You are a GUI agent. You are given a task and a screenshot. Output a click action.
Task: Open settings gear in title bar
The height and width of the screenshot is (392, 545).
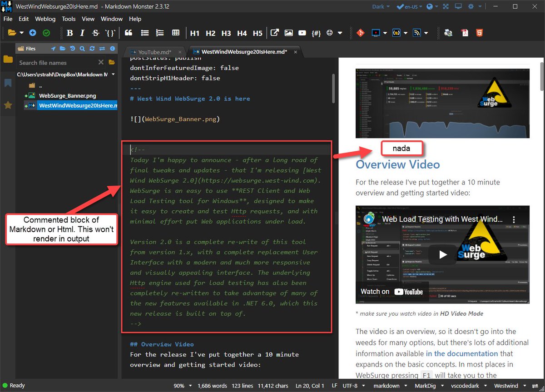(x=471, y=6)
